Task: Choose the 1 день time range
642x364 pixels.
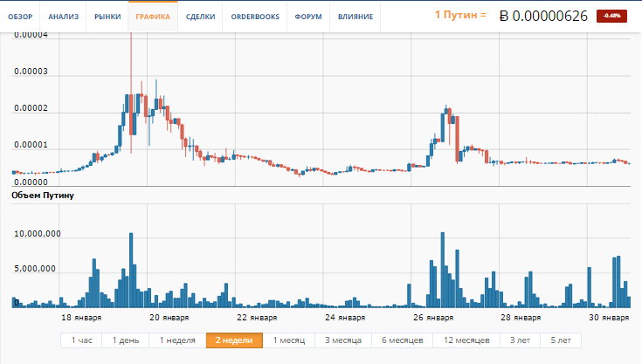Action: pos(125,340)
